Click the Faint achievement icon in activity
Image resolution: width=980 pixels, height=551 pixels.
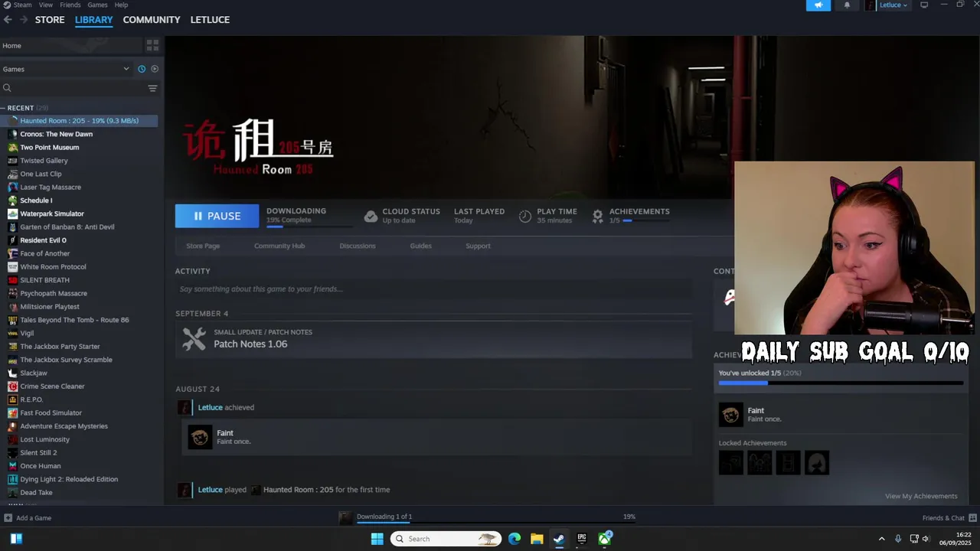point(200,437)
